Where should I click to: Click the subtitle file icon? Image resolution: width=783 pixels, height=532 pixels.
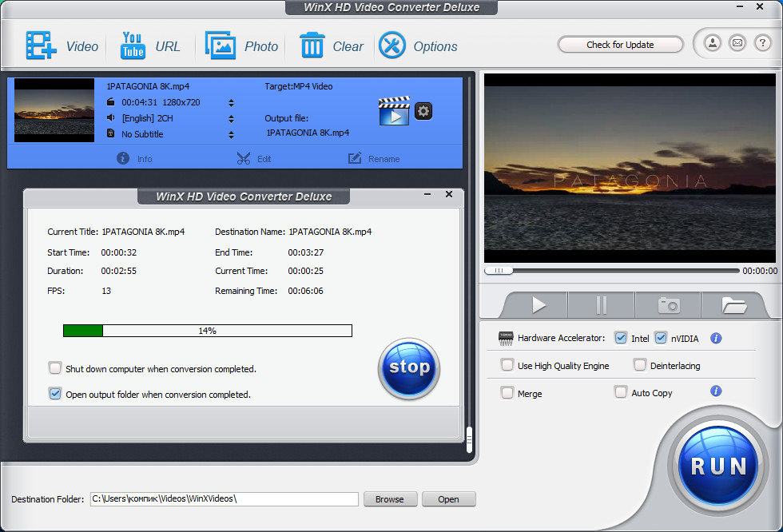click(111, 133)
